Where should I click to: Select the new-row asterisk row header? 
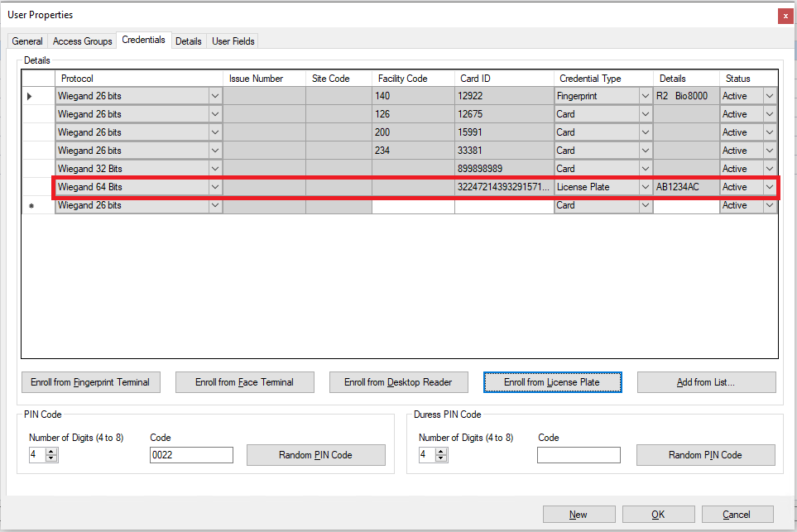[x=38, y=205]
